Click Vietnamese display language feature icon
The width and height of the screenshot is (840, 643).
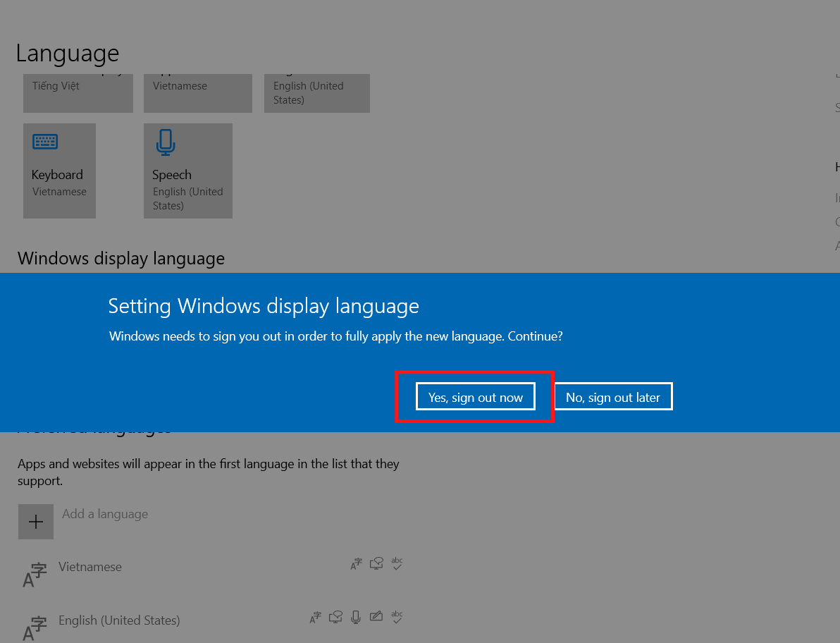tap(357, 564)
